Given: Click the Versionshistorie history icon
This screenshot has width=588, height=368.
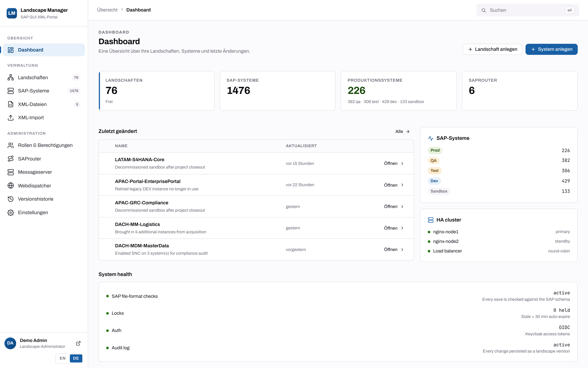Looking at the screenshot, I should click(x=11, y=199).
